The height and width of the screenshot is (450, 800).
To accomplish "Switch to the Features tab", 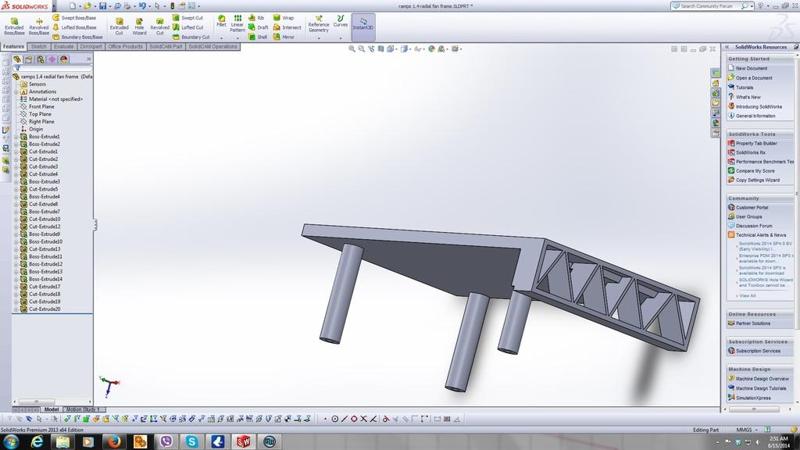I will point(13,46).
